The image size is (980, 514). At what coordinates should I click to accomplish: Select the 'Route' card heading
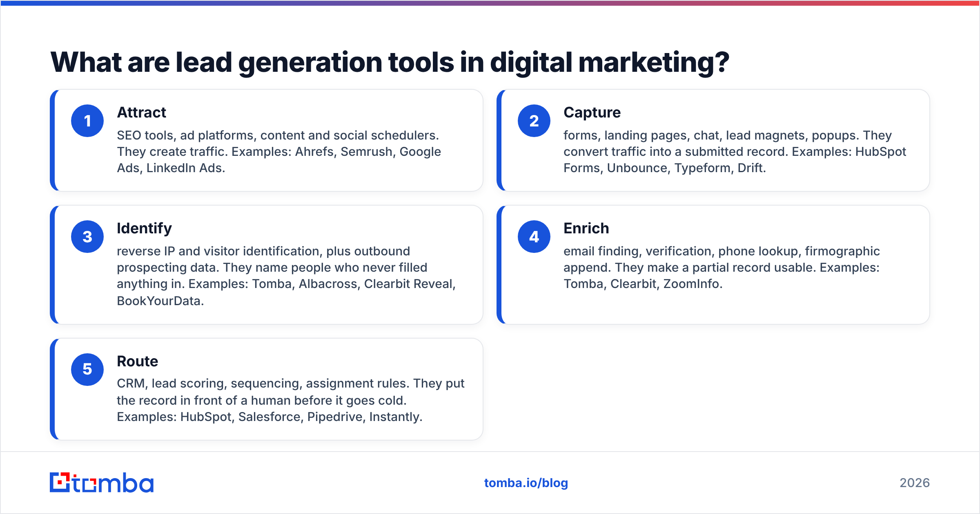(138, 361)
